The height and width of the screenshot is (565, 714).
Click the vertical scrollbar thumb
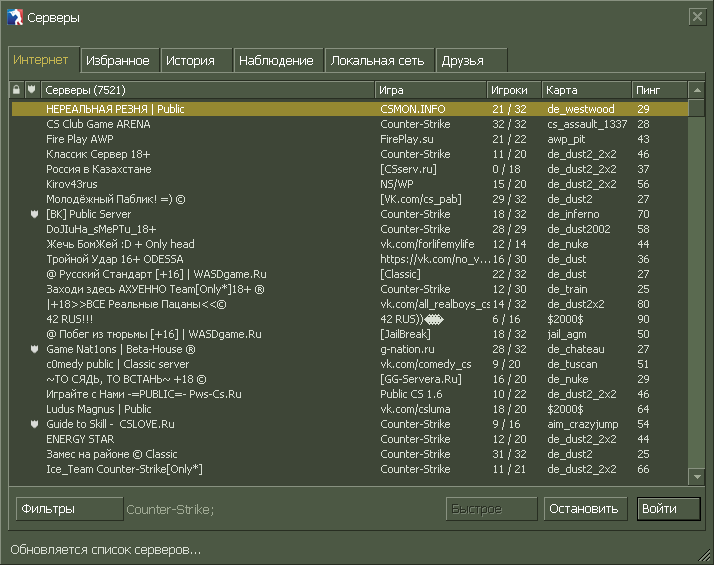pos(697,108)
